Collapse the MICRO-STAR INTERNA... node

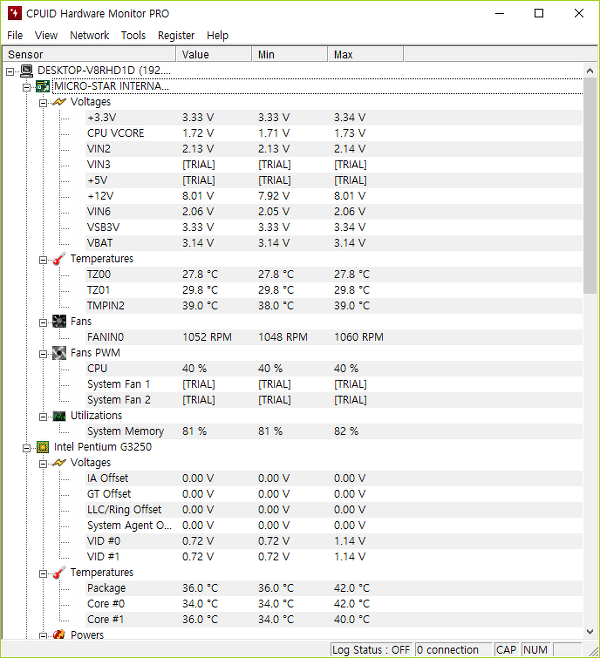pos(26,87)
